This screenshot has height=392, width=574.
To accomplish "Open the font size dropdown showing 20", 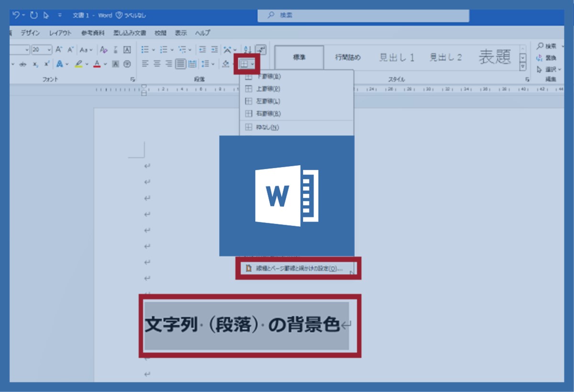I will (49, 50).
